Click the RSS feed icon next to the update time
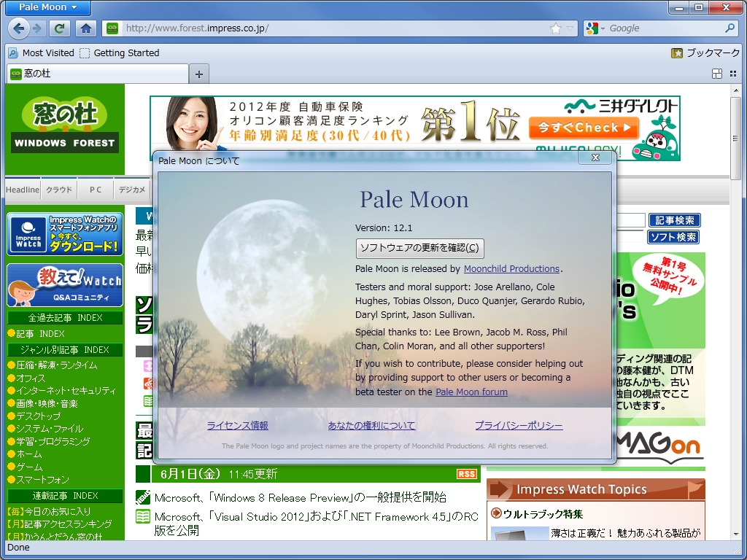This screenshot has width=747, height=560. [x=468, y=473]
